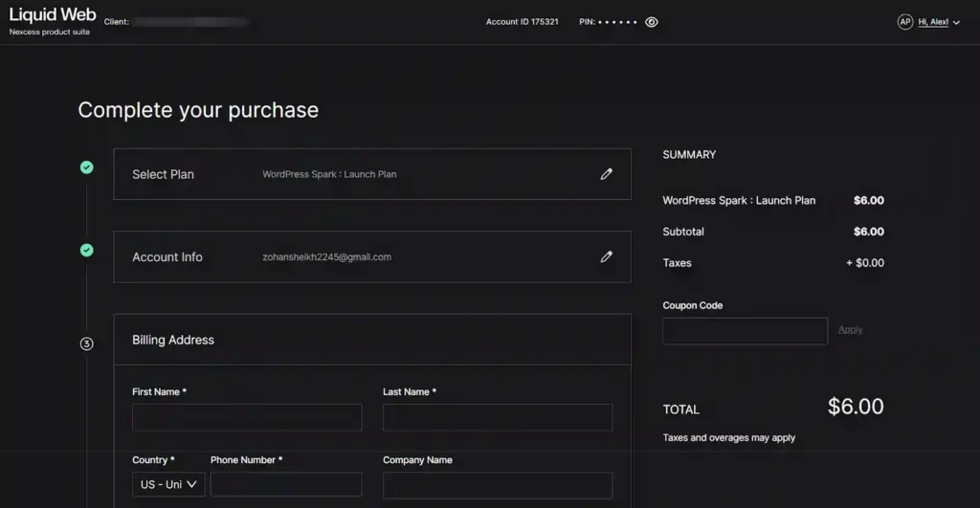Viewport: 980px width, 508px height.
Task: Click the Taxes + $0.00 value
Action: 865,263
